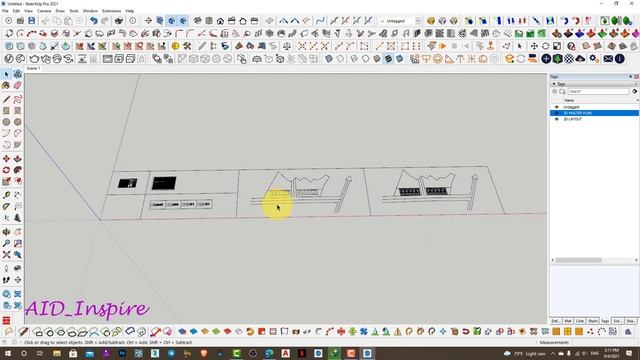
Task: Switch to the Styles tray tab
Action: click(593, 321)
